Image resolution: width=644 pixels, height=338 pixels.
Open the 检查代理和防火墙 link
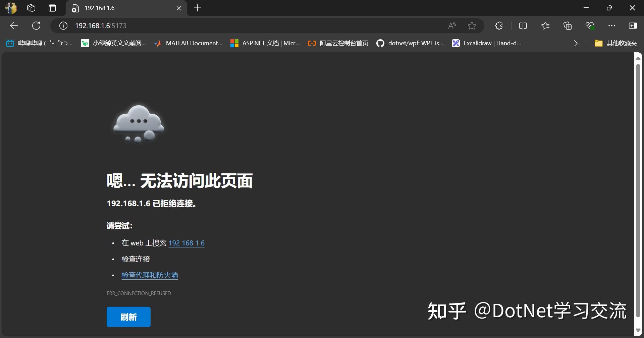coord(150,275)
